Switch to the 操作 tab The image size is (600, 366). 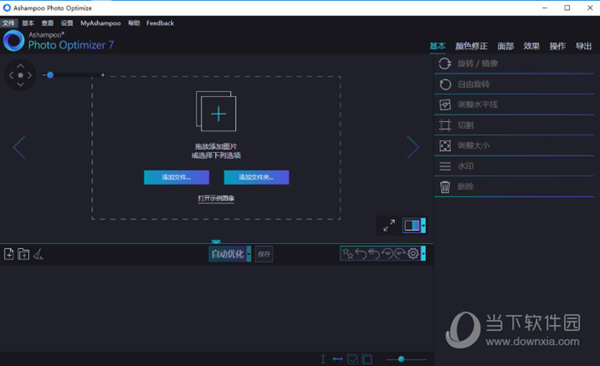558,46
